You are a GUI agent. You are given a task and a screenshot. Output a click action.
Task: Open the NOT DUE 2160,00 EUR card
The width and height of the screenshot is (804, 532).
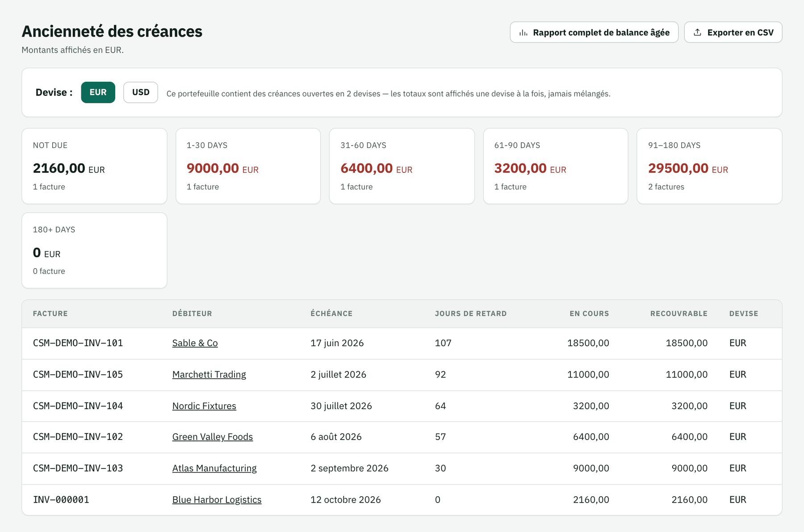tap(94, 166)
